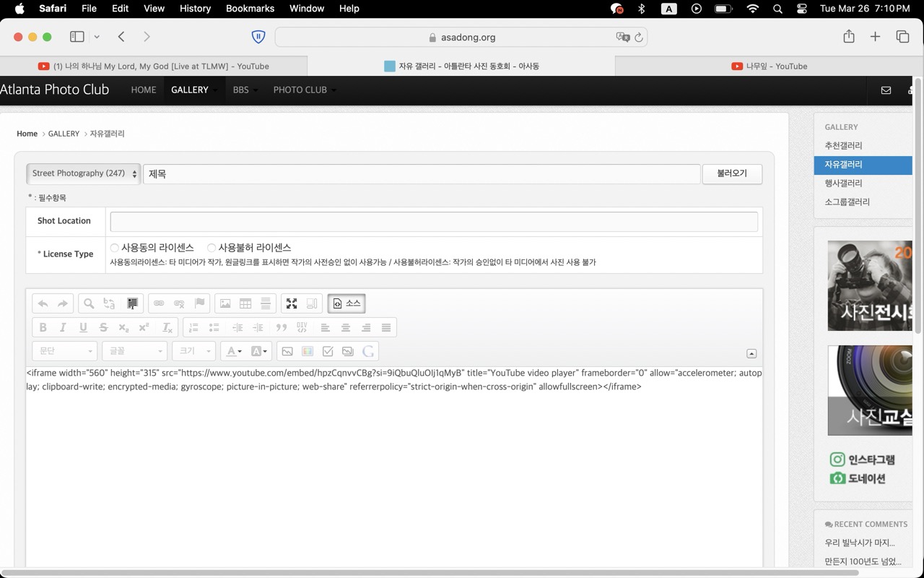Image resolution: width=924 pixels, height=578 pixels.
Task: Click the block quote icon
Action: 282,327
